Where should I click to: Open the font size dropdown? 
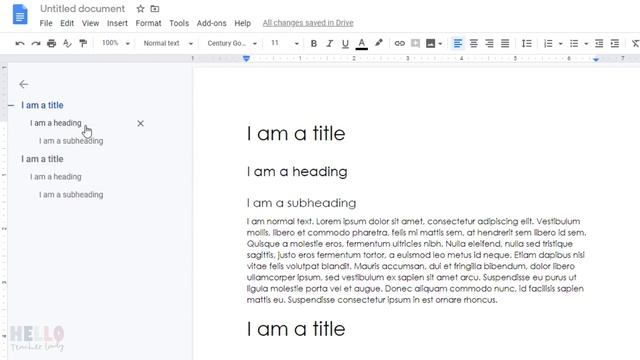285,43
